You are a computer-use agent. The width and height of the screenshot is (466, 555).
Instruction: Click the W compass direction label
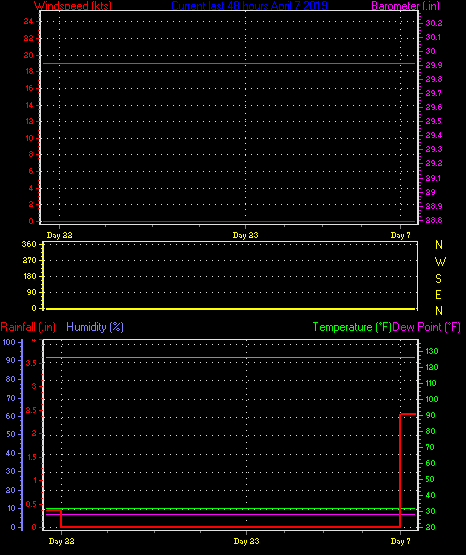coord(440,262)
